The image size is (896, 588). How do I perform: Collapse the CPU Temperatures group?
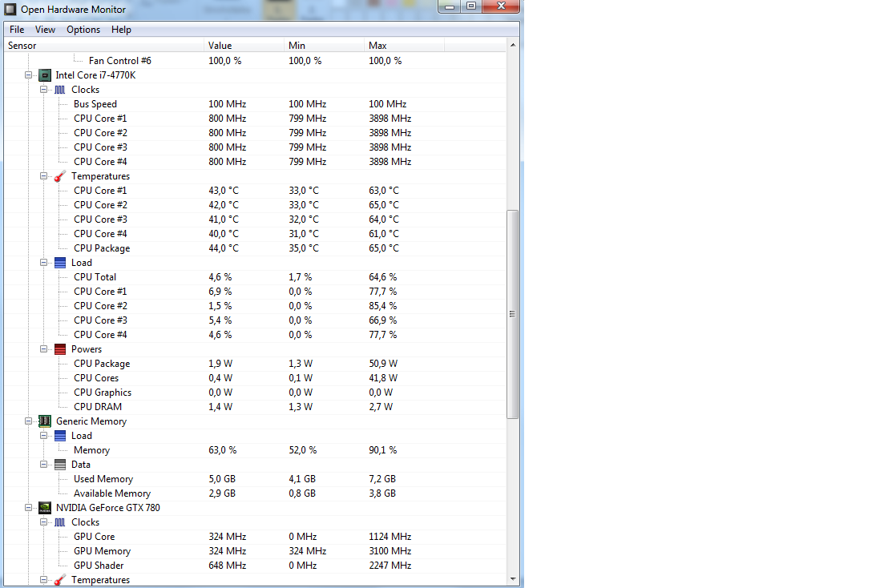click(x=43, y=176)
